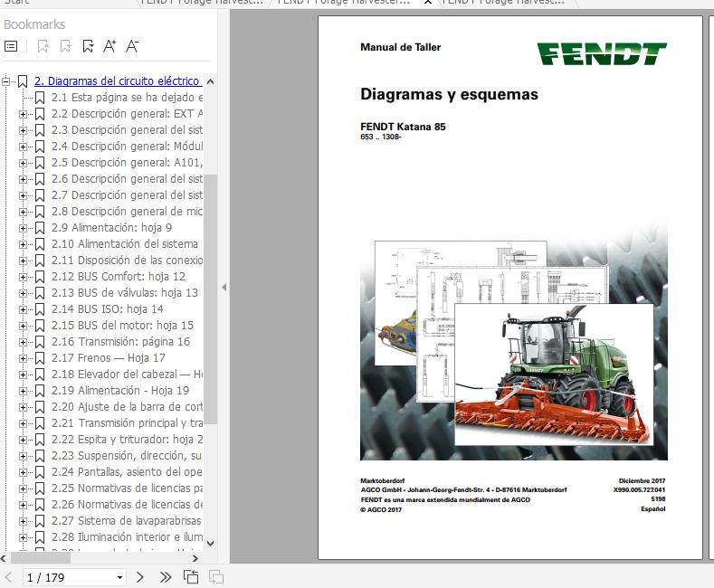Click bookmarks horizontal scrollbar right arrow

click(x=195, y=558)
